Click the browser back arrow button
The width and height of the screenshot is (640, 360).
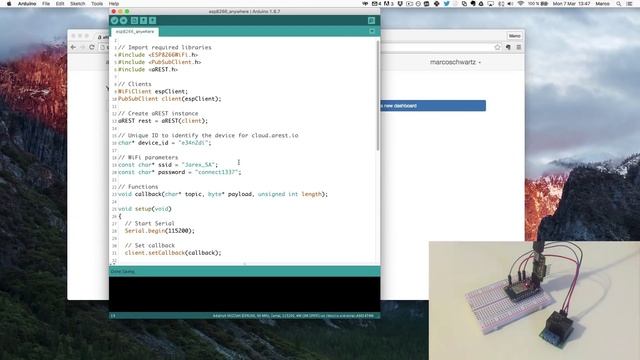click(73, 47)
